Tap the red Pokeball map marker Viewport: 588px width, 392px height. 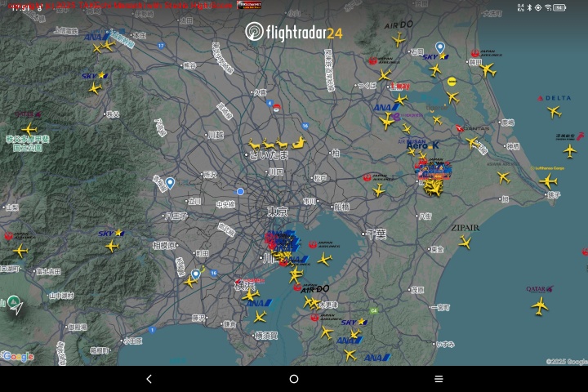[276, 109]
